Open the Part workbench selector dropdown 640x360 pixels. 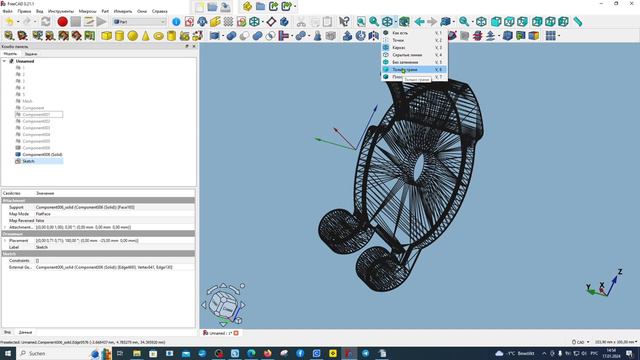(139, 22)
